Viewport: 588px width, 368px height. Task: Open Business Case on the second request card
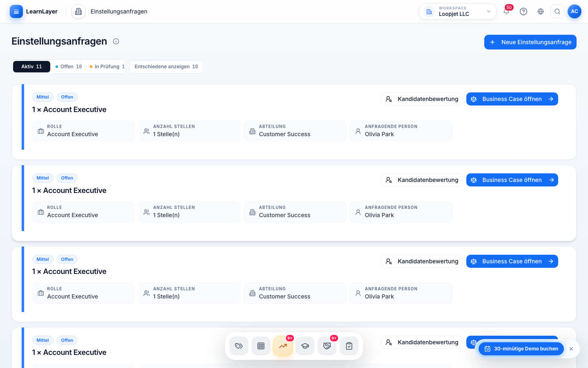[512, 180]
